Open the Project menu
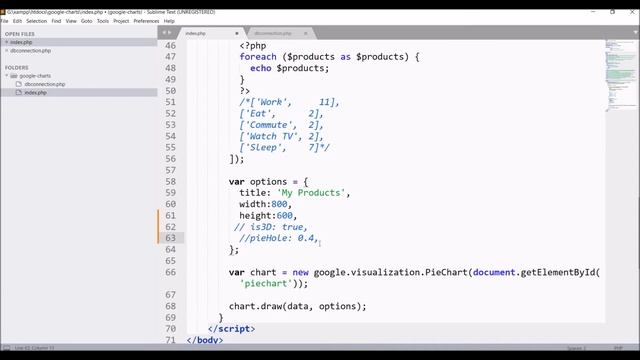Screen dimensions: 640x360 tap(121, 21)
